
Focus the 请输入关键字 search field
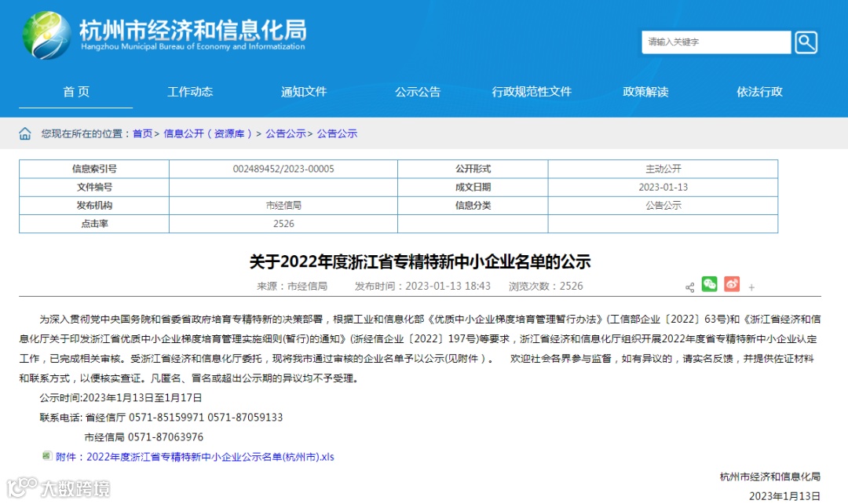[716, 42]
